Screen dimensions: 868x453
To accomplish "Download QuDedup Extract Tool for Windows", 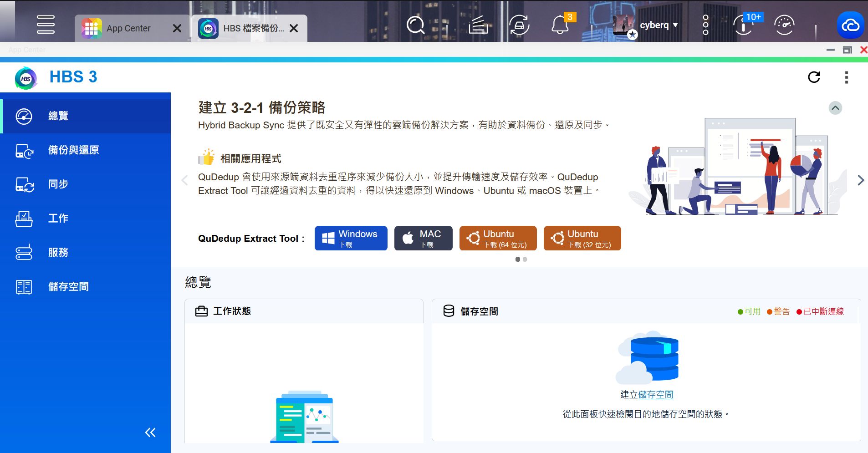I will pos(351,238).
